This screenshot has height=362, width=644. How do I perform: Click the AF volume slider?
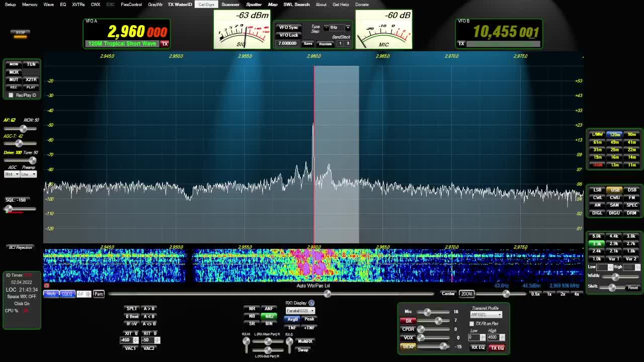(x=21, y=129)
